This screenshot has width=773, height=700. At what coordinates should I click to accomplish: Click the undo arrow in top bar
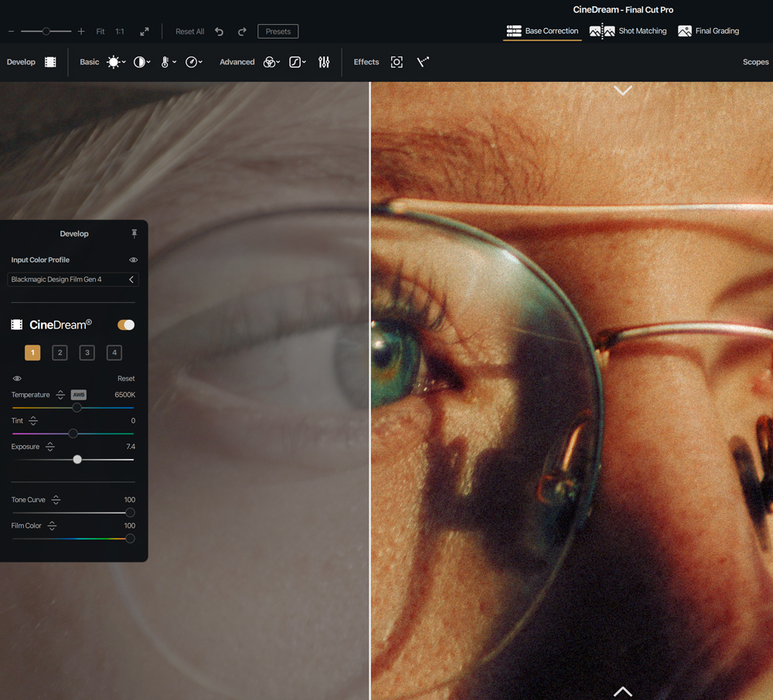point(219,32)
